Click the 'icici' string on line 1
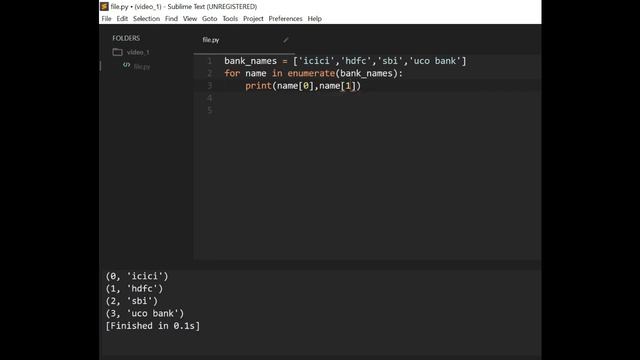Screen dimensions: 640x360 click(x=316, y=61)
